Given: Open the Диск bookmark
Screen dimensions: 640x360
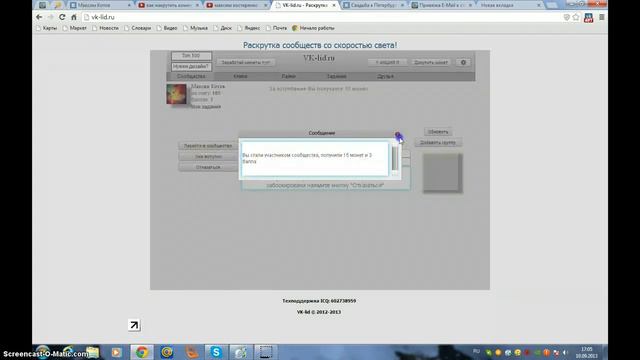Looking at the screenshot, I should [x=222, y=28].
